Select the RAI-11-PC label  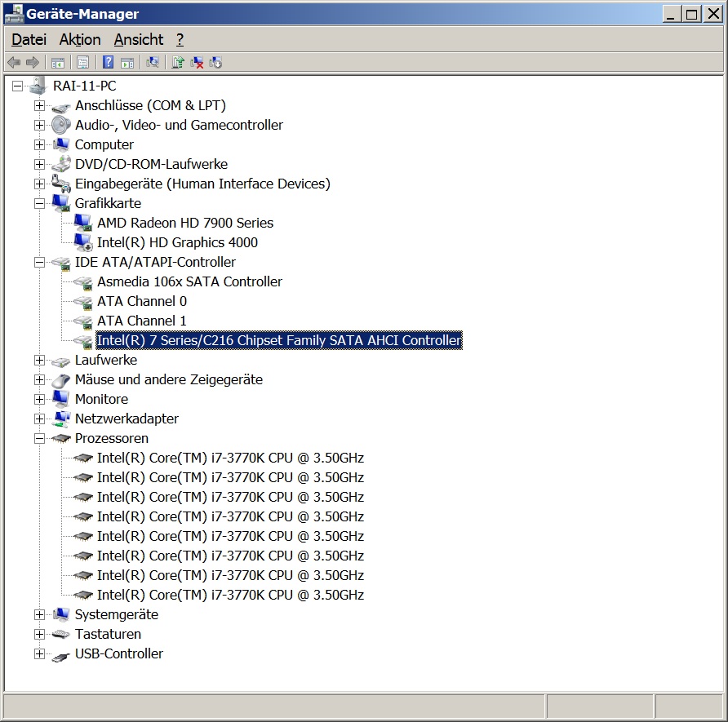85,86
